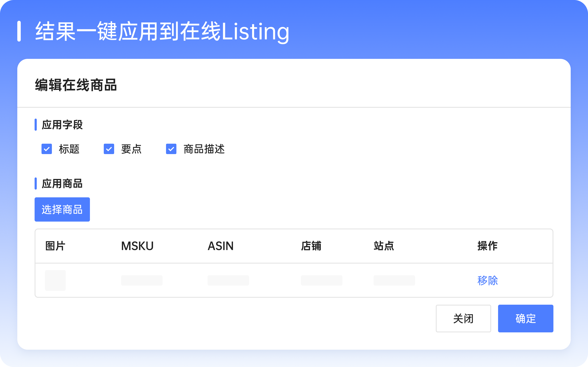Image resolution: width=588 pixels, height=367 pixels.
Task: Click the ASIN placeholder cell in the row
Action: point(228,280)
